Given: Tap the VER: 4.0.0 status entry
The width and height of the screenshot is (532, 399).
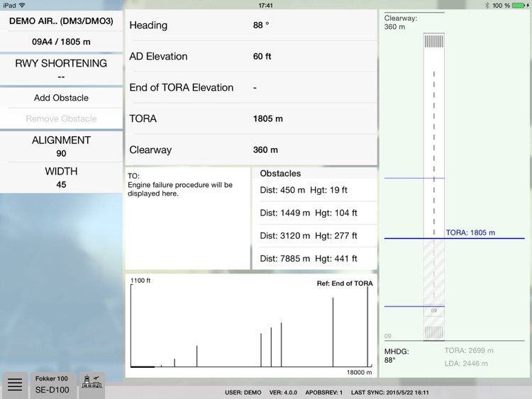Looking at the screenshot, I should 283,393.
